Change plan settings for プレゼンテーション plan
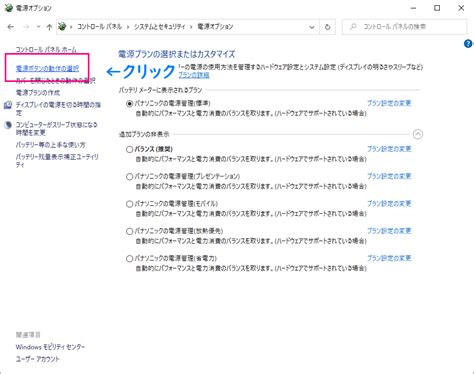474x374 pixels. point(389,176)
